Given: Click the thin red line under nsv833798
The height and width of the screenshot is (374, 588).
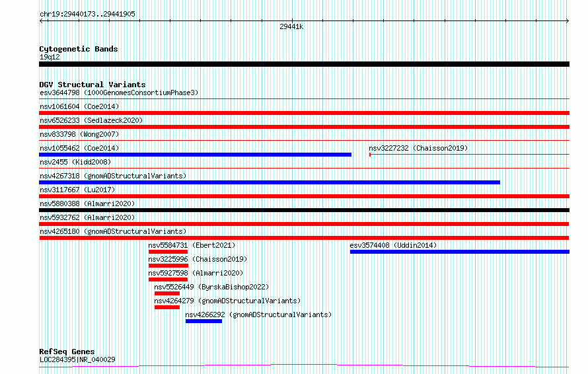Looking at the screenshot, I should (304, 141).
